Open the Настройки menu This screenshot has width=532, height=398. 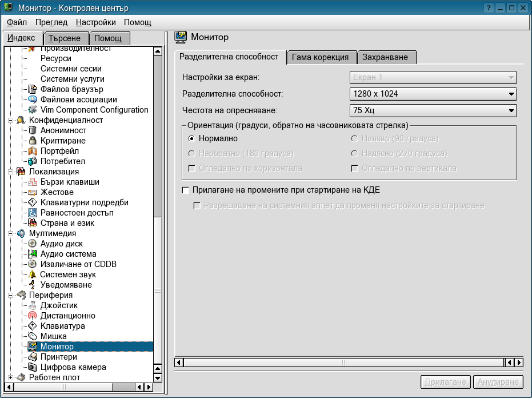(x=95, y=22)
